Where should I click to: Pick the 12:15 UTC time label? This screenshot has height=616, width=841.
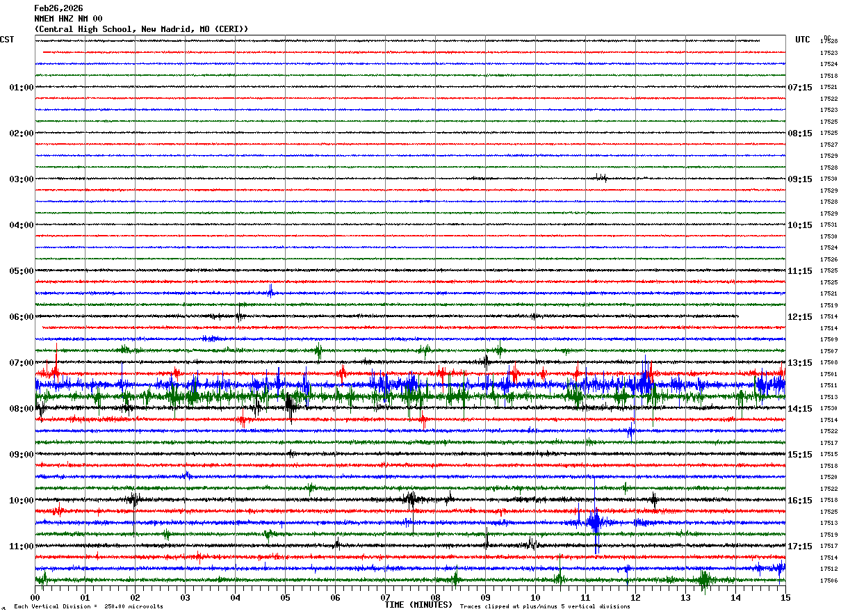[800, 317]
